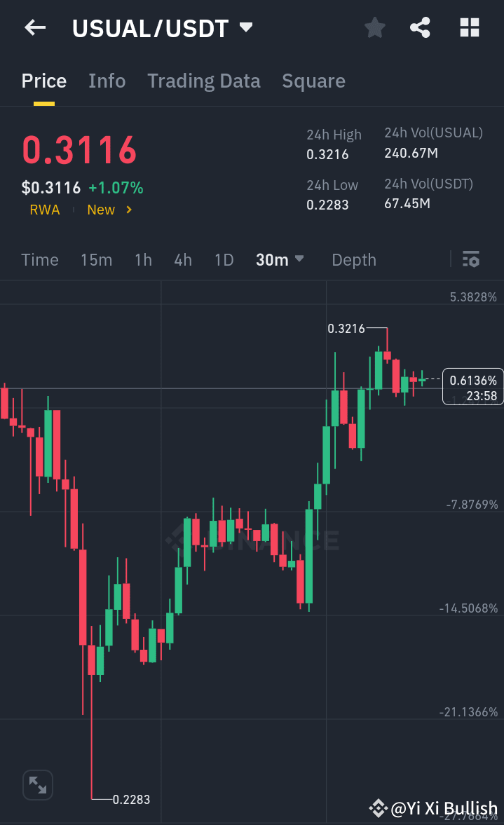Open the Square tab
504x825 pixels.
(313, 81)
